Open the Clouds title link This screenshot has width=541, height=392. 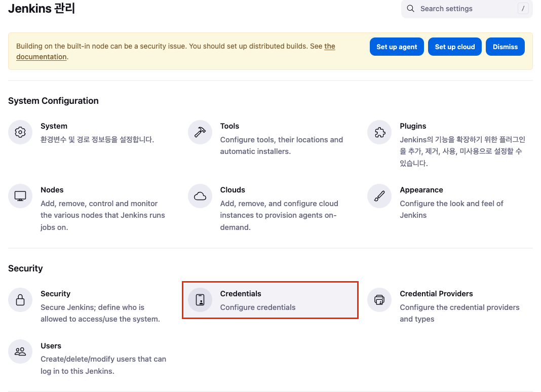(233, 190)
